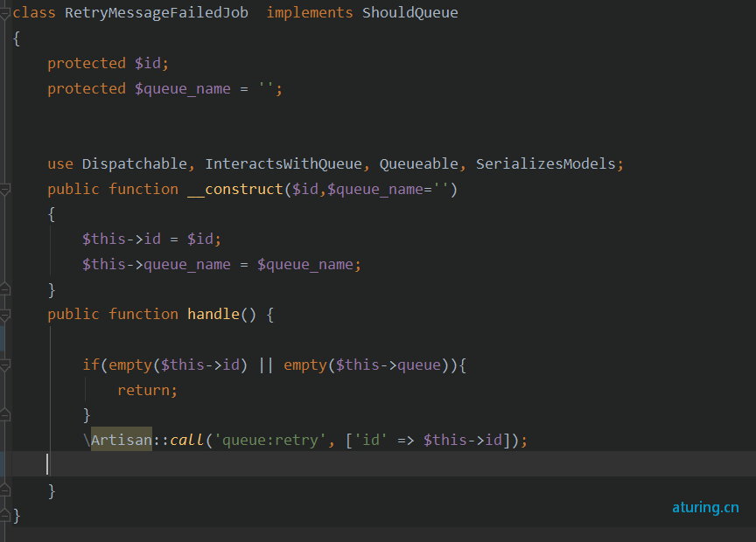Click the Queueable trait name
This screenshot has width=756, height=542.
pos(418,163)
